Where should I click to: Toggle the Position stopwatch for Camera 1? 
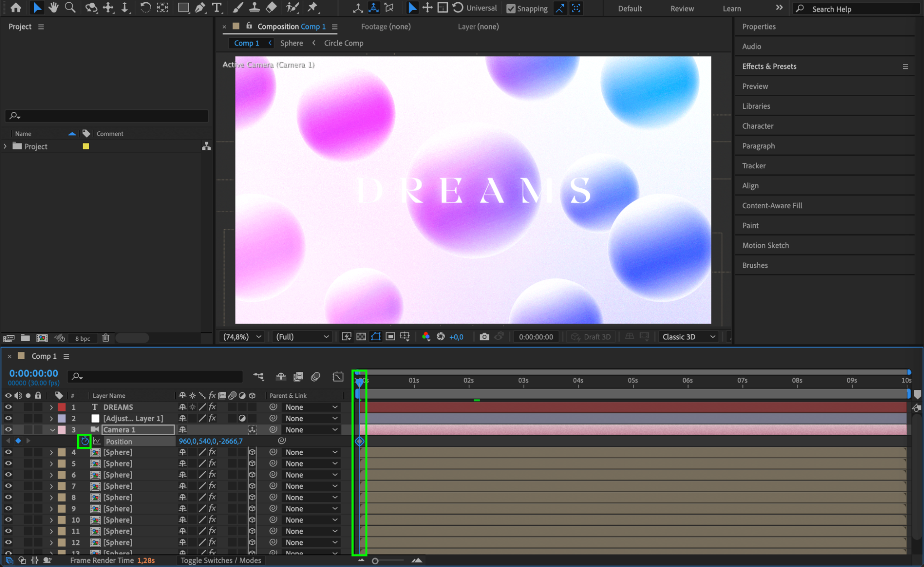click(85, 441)
